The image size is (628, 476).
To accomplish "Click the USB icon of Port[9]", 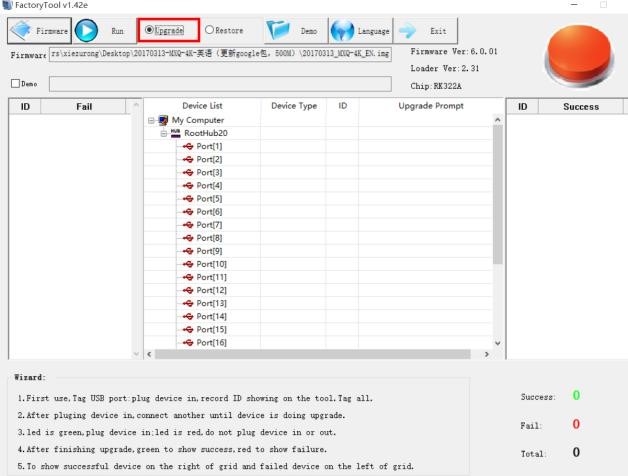I will point(188,251).
